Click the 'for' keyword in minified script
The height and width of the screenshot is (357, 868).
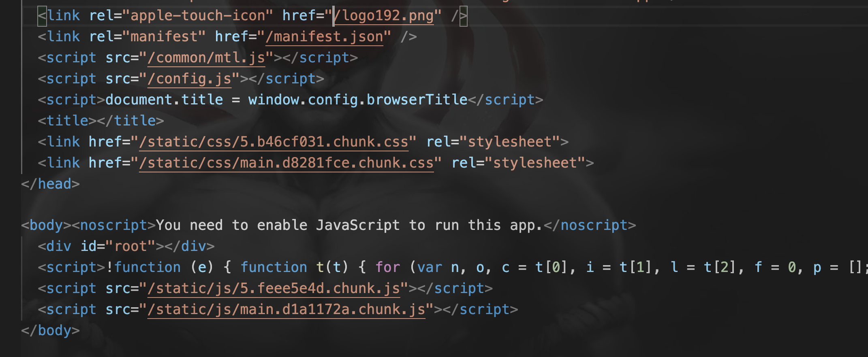[x=388, y=268]
